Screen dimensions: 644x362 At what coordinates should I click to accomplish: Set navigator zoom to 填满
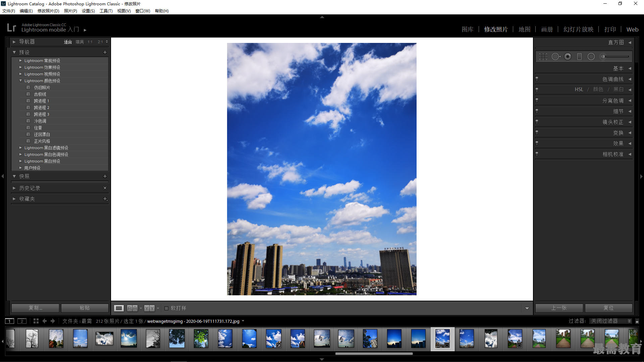click(x=79, y=42)
